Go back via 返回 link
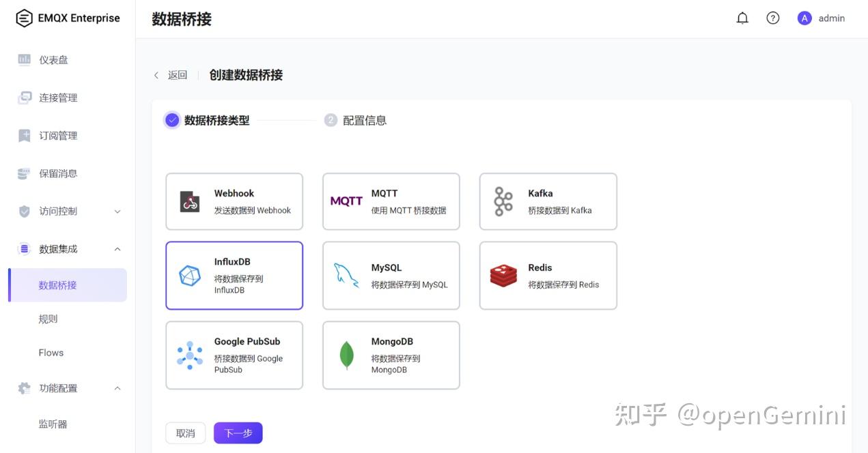This screenshot has height=453, width=868. pos(178,75)
